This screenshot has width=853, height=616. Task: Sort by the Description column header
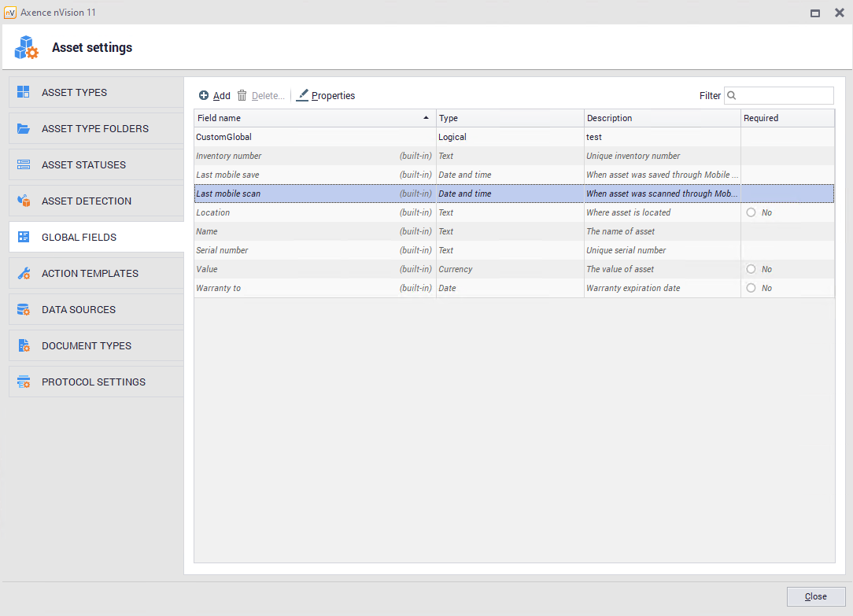click(661, 118)
